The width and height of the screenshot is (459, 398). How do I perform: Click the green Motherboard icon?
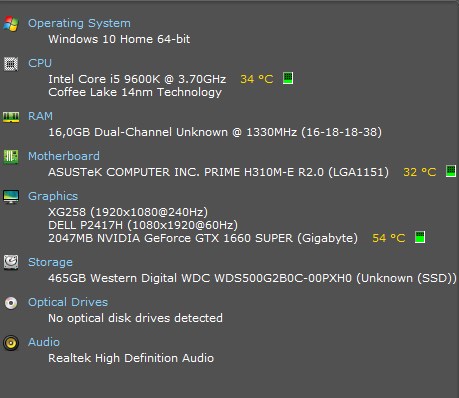pos(11,156)
